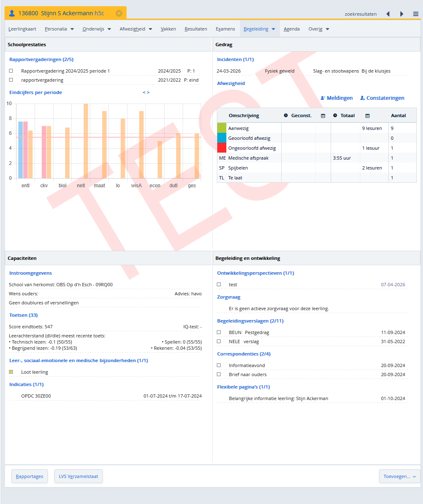Open the Afwezigheid heading link under Gedrag

pyautogui.click(x=231, y=83)
